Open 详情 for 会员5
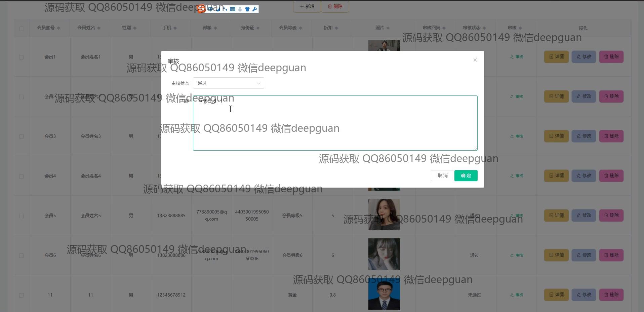 click(556, 216)
